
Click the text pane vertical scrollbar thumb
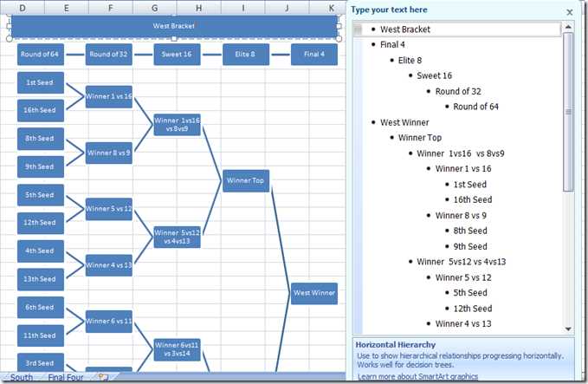568,112
